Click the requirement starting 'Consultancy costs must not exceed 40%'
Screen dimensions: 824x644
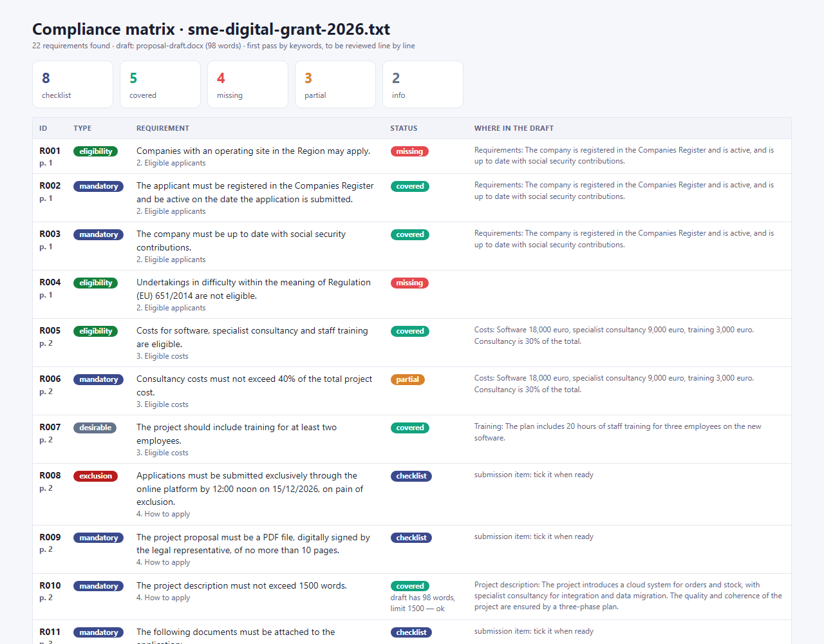pyautogui.click(x=254, y=386)
